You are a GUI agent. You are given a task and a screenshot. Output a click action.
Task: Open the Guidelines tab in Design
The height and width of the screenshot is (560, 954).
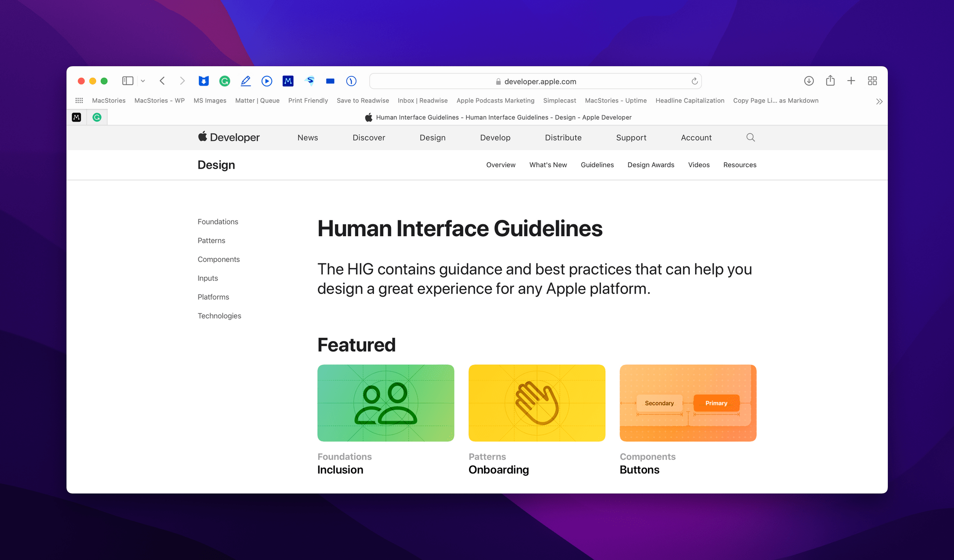click(598, 164)
